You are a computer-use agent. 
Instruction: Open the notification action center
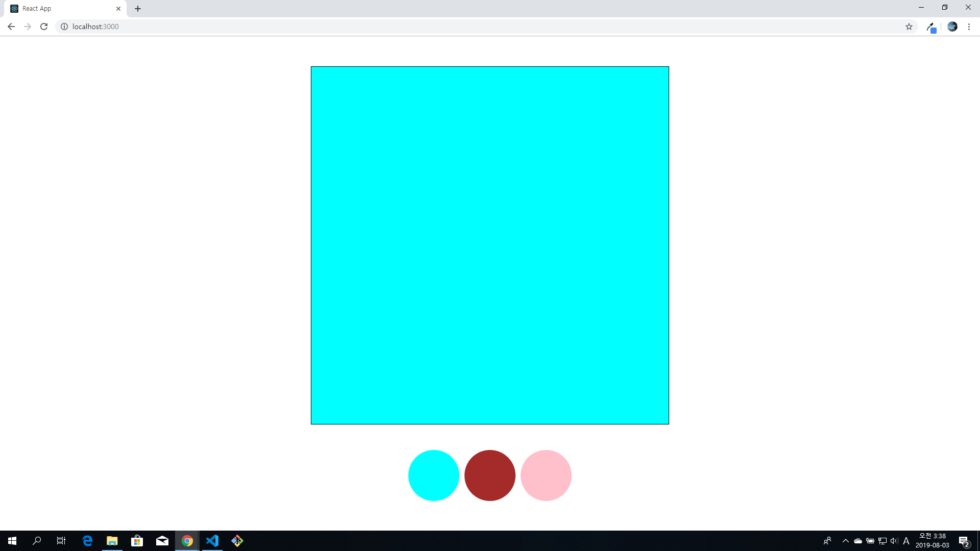(x=964, y=541)
